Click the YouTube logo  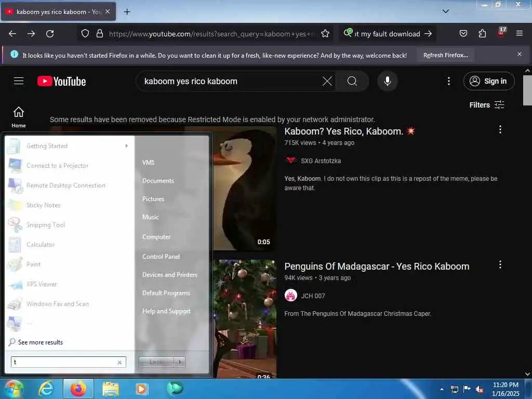click(61, 82)
